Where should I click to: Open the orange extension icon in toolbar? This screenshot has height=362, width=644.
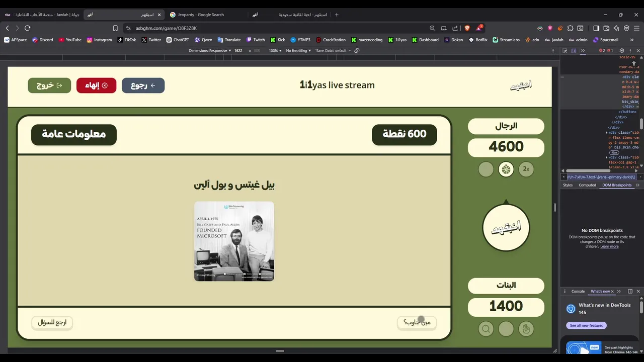[560, 28]
